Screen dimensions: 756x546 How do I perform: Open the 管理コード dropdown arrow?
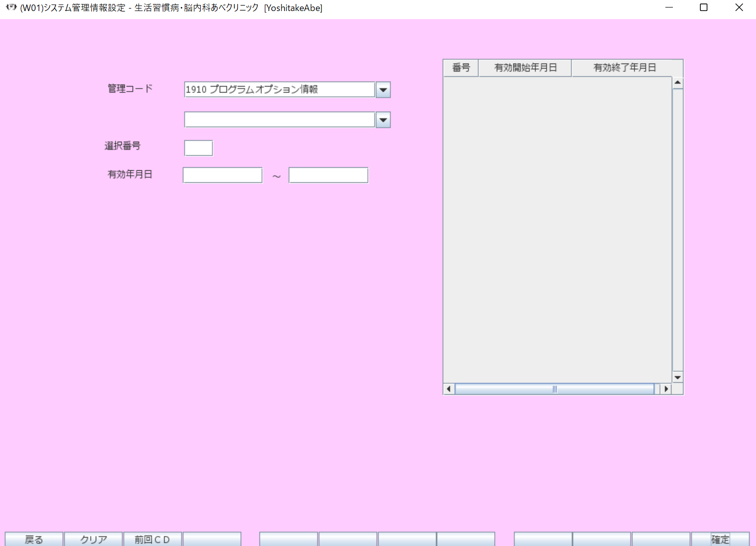coord(383,90)
